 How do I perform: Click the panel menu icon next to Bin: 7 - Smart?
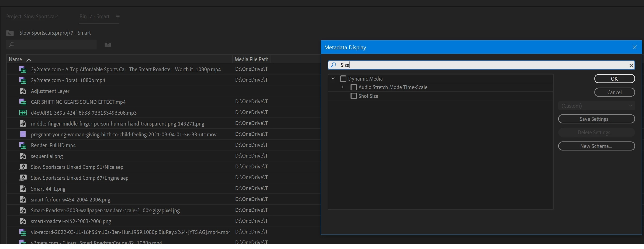(118, 17)
